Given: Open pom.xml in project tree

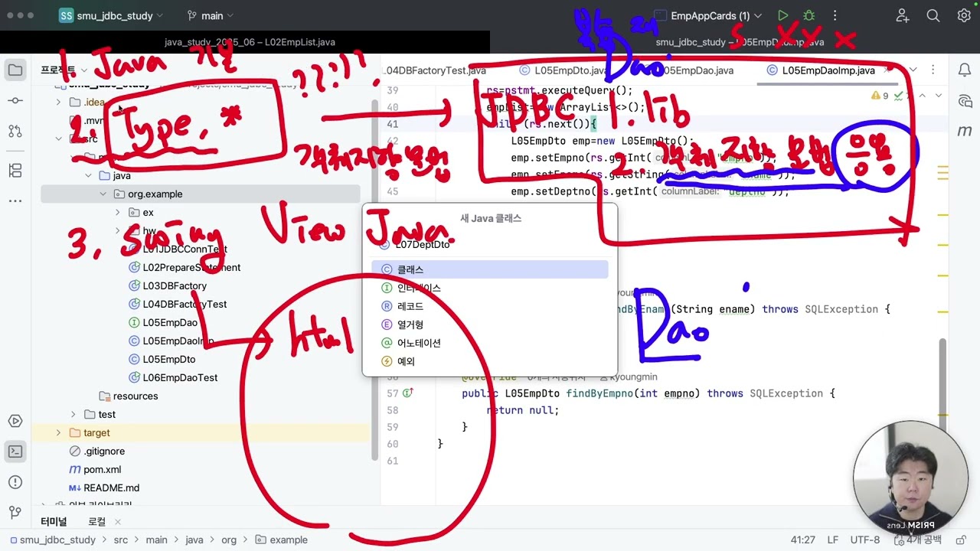Looking at the screenshot, I should pos(102,470).
